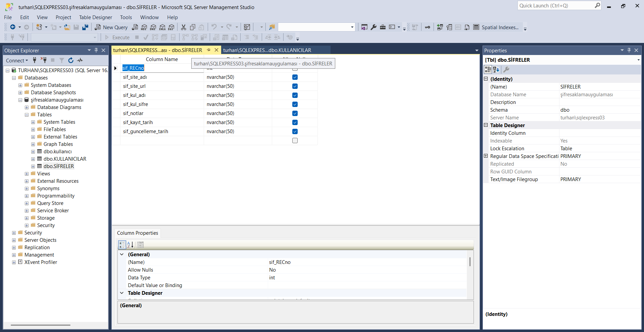Click Alphabetical sort icon in Column Properties

click(131, 245)
